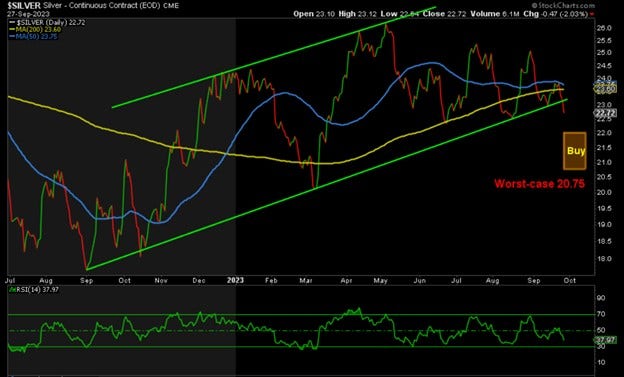Click the yellow line marker beside MA(200)
624x377 pixels.
click(12, 29)
